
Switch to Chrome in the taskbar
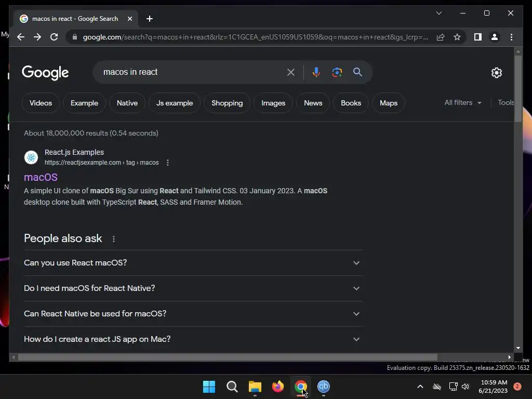[x=301, y=387]
